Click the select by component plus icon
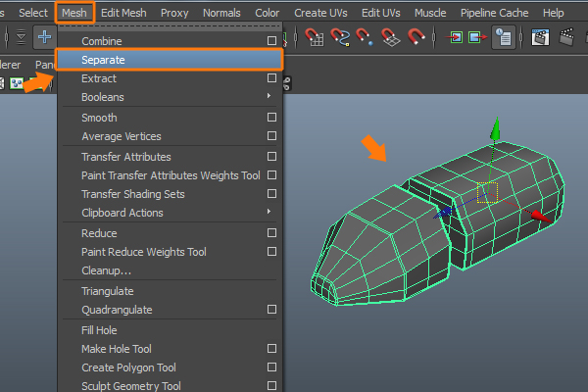This screenshot has width=588, height=392. point(44,38)
